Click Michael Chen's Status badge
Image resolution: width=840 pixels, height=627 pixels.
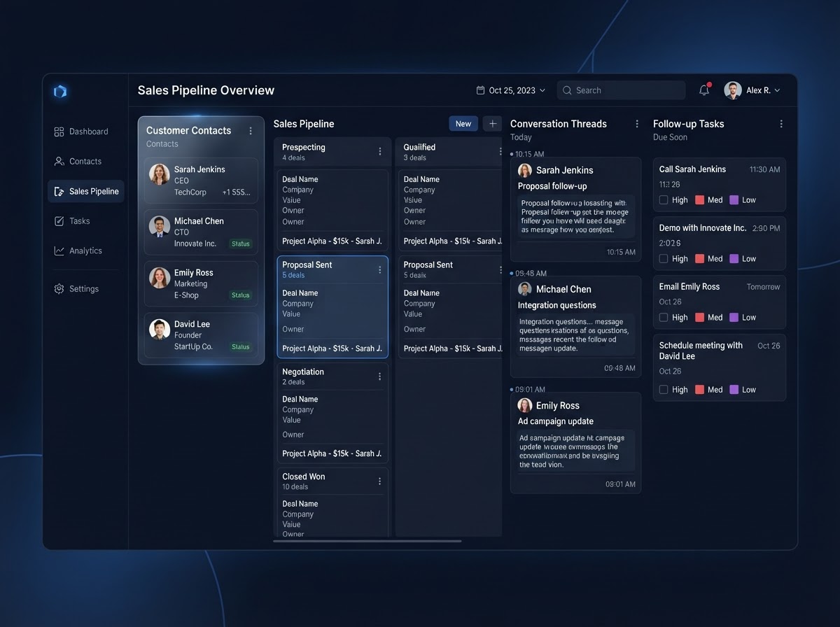coord(241,244)
